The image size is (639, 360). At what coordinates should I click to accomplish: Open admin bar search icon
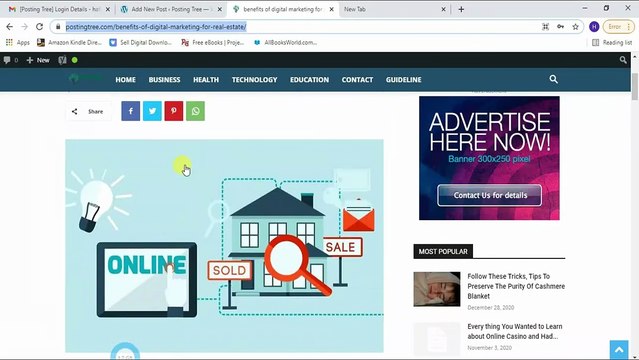(x=623, y=60)
